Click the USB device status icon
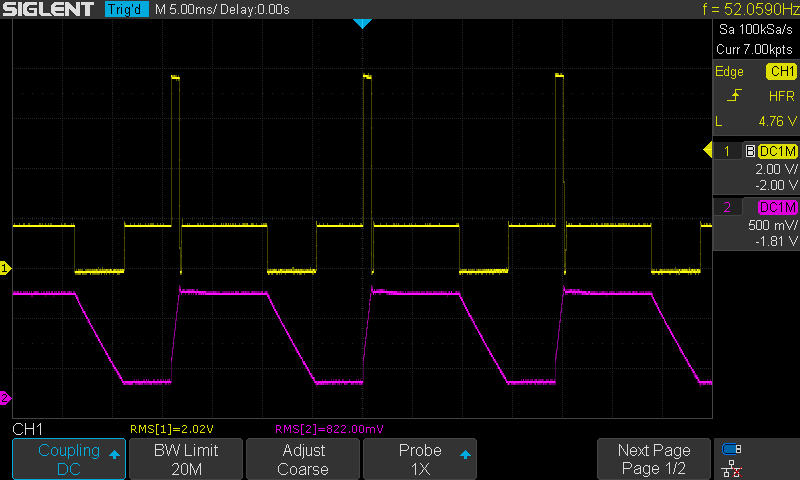The image size is (800, 480). pos(732,449)
